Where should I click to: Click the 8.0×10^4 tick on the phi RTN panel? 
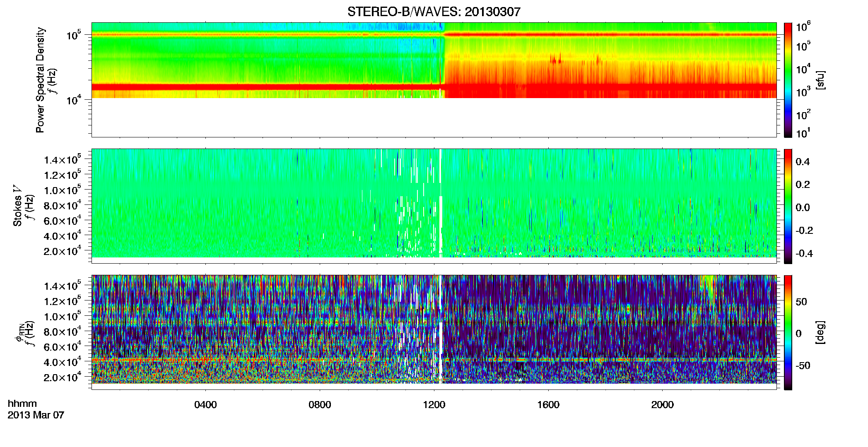click(x=62, y=331)
